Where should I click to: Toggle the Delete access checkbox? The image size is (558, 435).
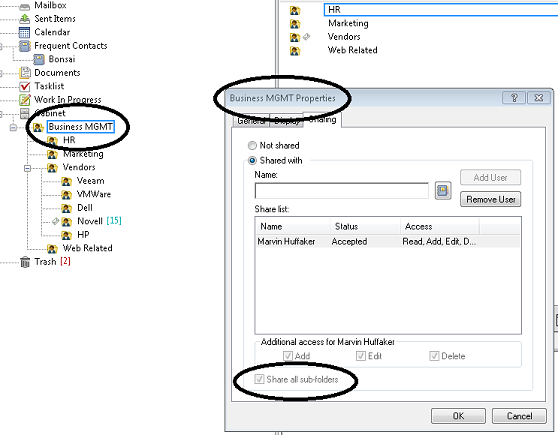tap(434, 356)
